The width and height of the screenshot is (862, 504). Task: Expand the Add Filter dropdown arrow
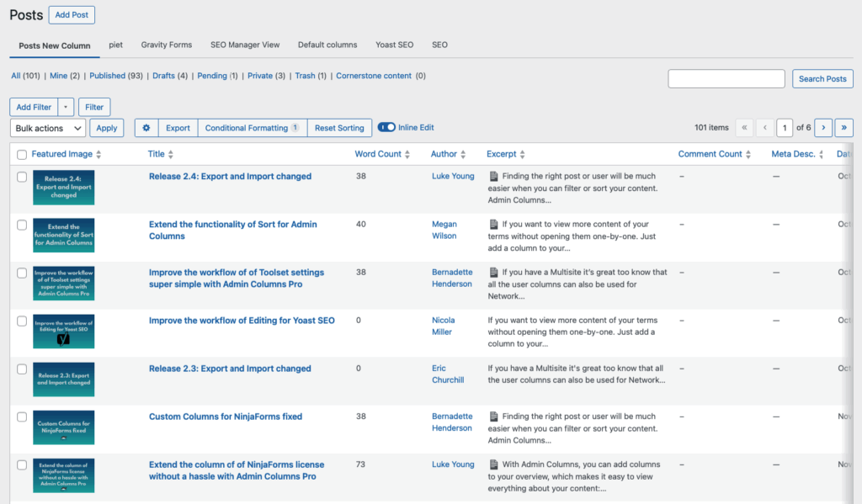point(66,108)
